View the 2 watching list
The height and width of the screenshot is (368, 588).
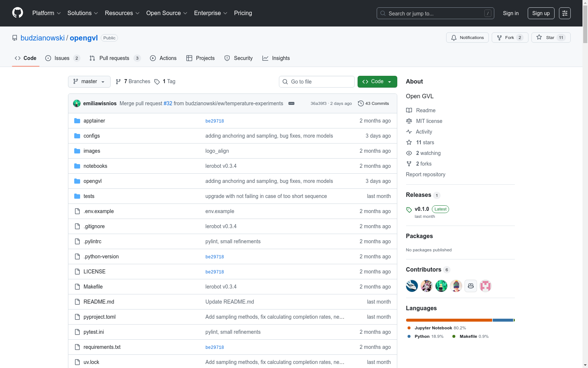pos(428,153)
